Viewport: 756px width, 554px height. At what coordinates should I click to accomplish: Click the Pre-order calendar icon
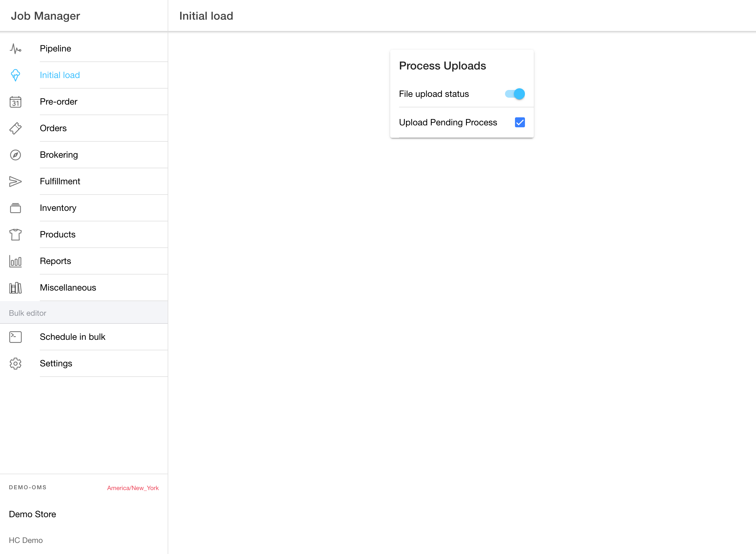pos(15,102)
